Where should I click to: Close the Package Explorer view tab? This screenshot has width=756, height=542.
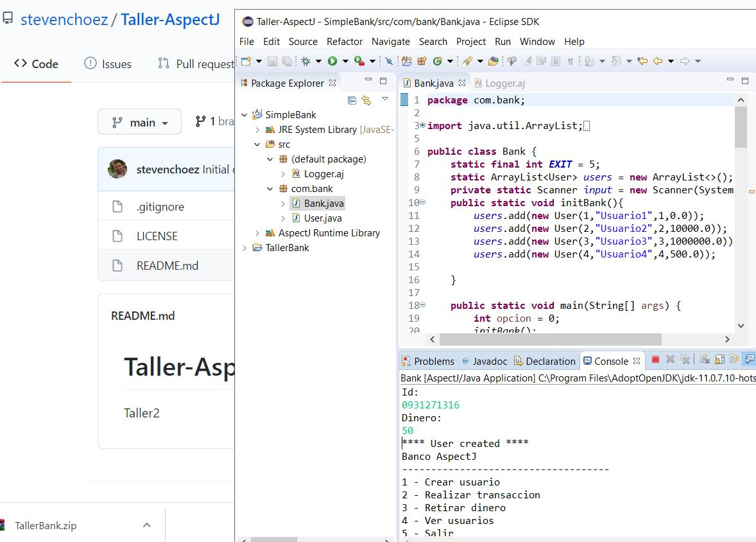click(x=332, y=83)
